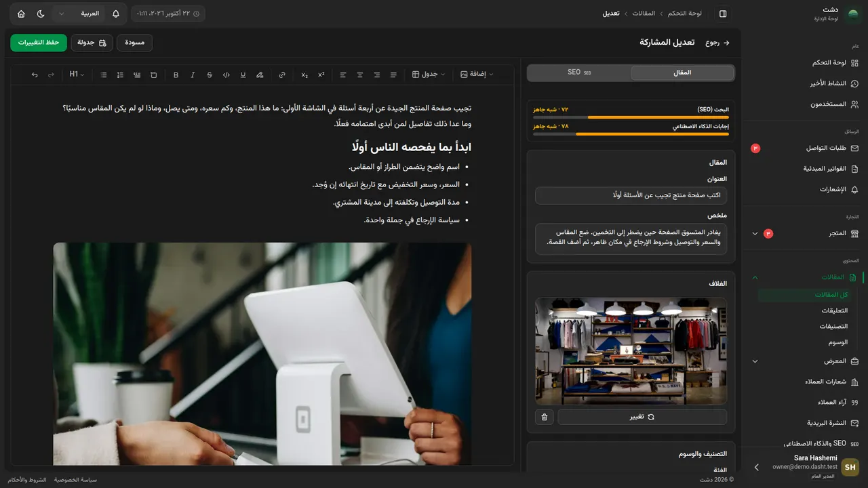
Task: Set status with the مسودة button
Action: coord(135,43)
